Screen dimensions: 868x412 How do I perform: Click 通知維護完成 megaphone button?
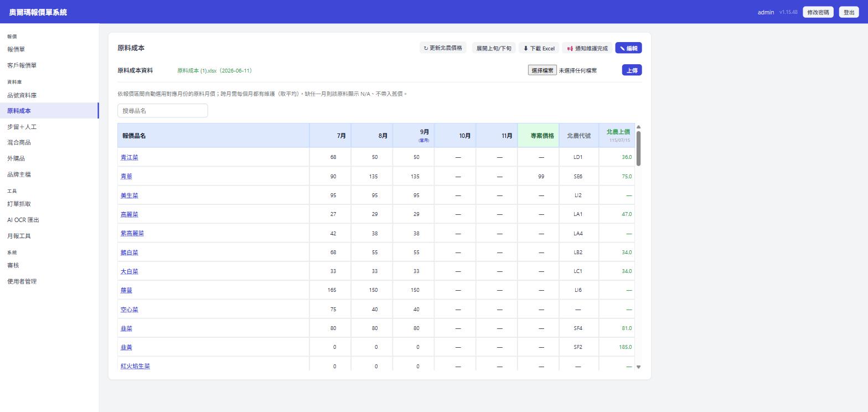tap(587, 48)
